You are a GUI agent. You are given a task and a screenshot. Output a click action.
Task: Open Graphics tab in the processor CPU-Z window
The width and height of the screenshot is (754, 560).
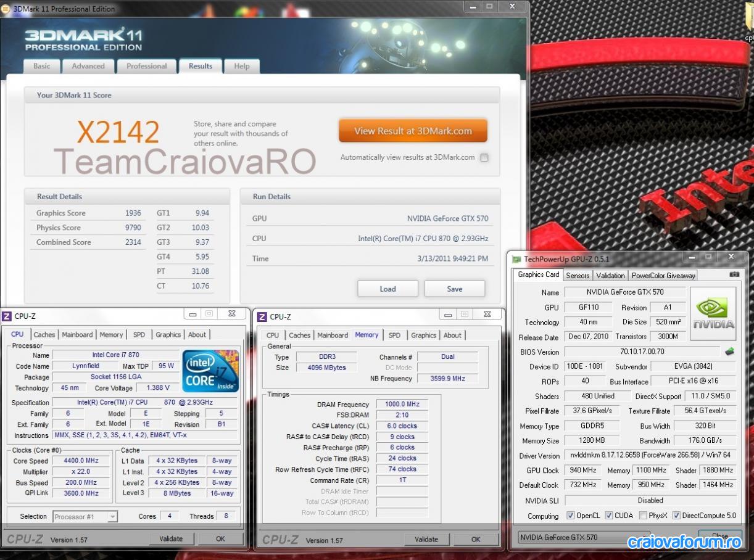coord(168,335)
